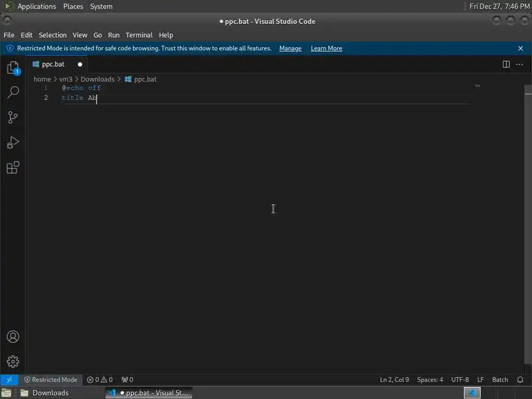Click the VS Code tray icon in taskbar

(x=472, y=393)
